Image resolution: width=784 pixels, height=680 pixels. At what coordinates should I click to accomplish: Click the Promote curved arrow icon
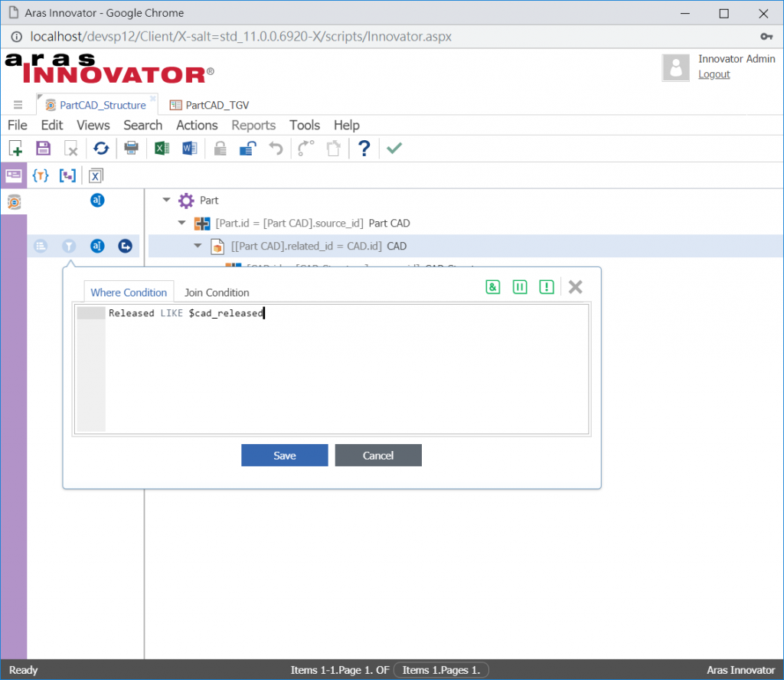point(305,148)
